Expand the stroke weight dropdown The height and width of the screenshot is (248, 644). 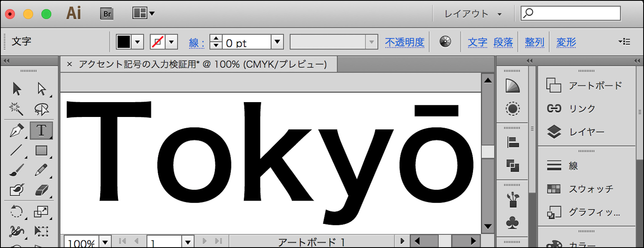pos(277,42)
